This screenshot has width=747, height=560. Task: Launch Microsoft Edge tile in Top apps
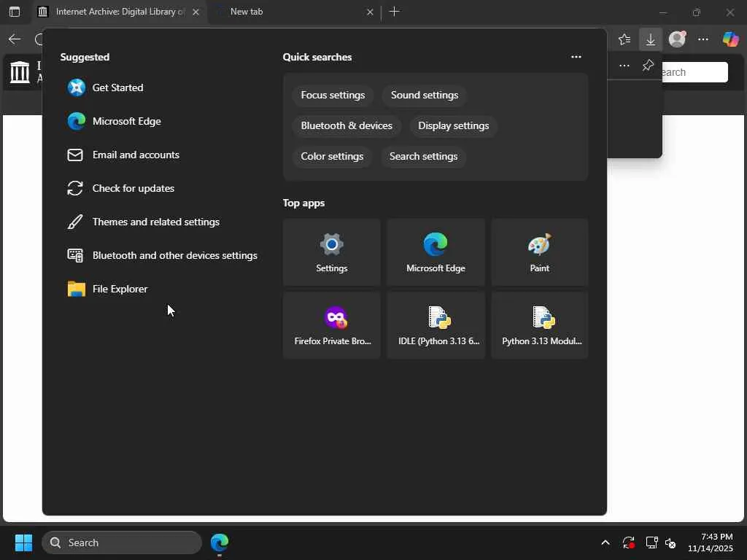click(436, 252)
